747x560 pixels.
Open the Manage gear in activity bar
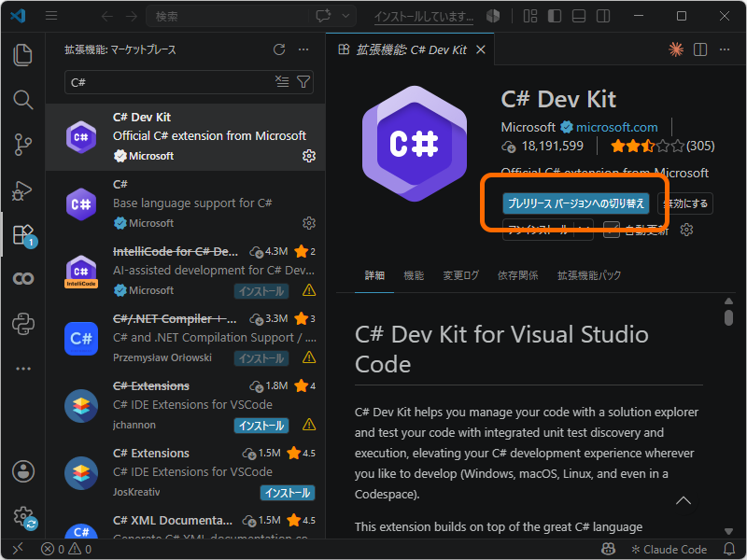point(24,517)
